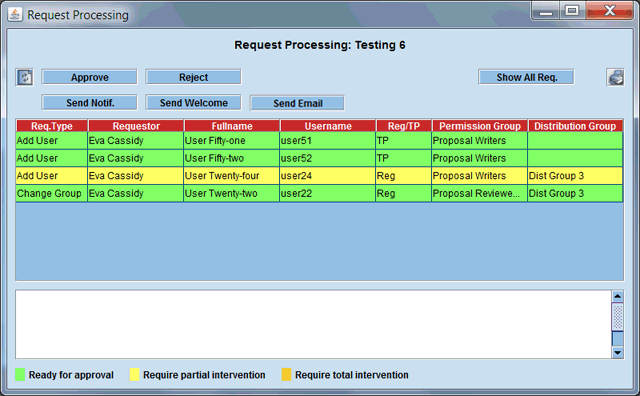640x396 pixels.
Task: Click the user51 username cell
Action: (327, 140)
